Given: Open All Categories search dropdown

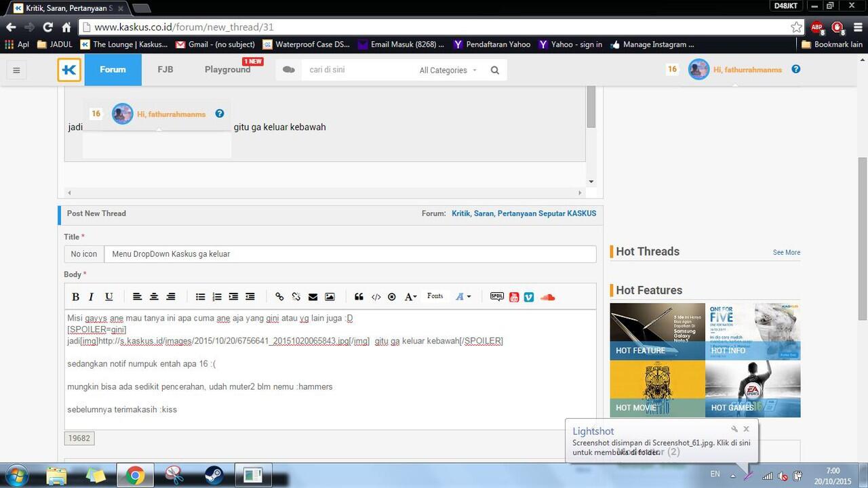Looking at the screenshot, I should (448, 70).
